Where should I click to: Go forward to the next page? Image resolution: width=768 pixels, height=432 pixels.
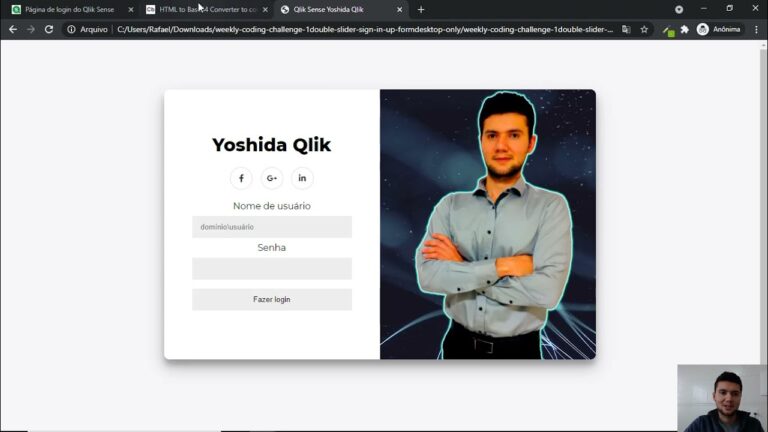tap(31, 29)
